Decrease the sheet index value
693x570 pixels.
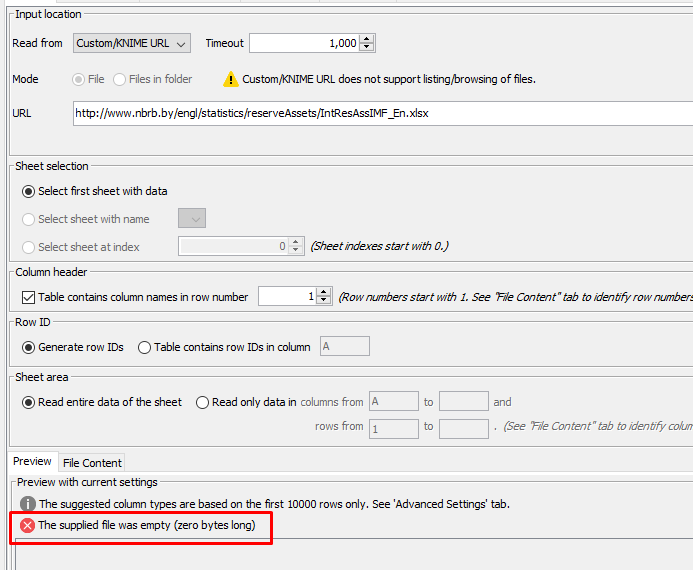[x=296, y=251]
